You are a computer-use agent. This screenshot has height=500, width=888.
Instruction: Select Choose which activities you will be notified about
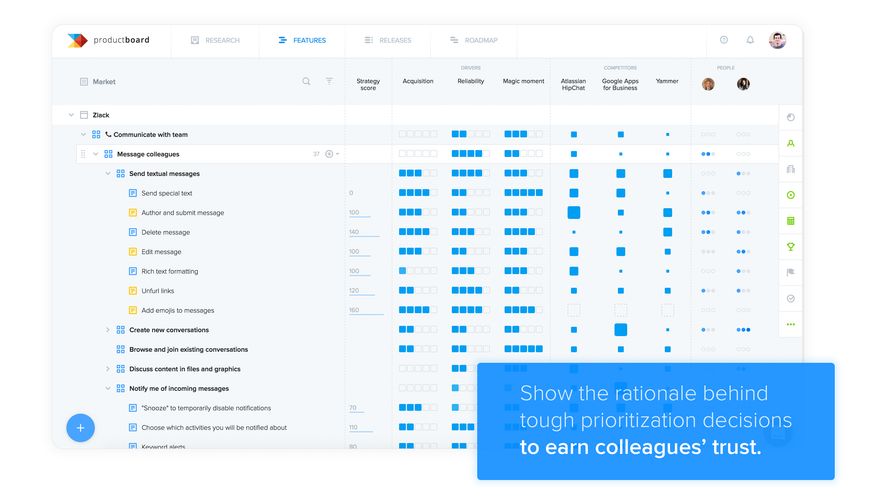(x=214, y=428)
